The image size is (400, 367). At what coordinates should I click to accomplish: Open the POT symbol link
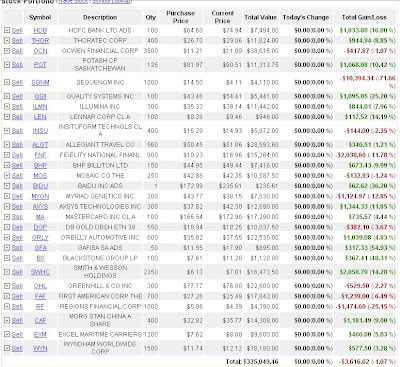tap(40, 65)
